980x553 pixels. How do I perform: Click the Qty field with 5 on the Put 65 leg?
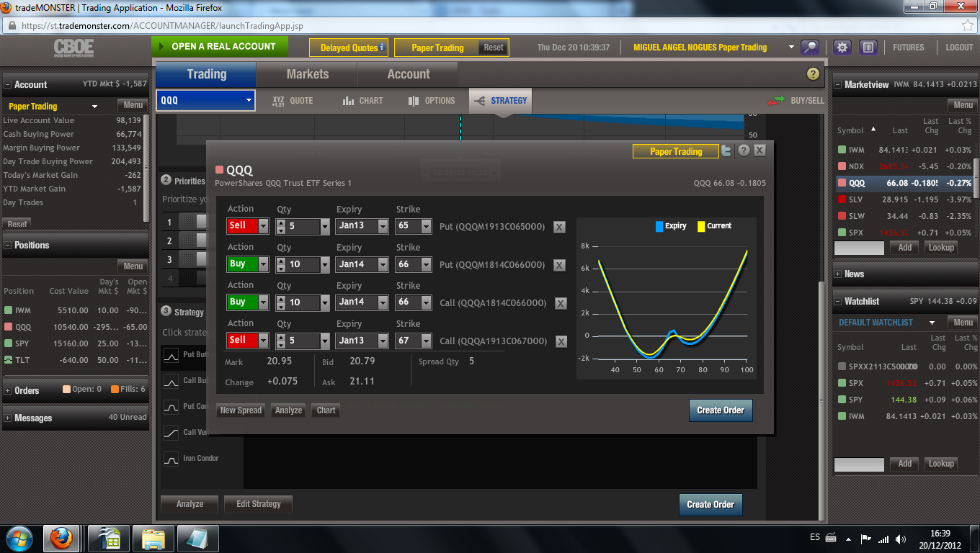click(303, 226)
